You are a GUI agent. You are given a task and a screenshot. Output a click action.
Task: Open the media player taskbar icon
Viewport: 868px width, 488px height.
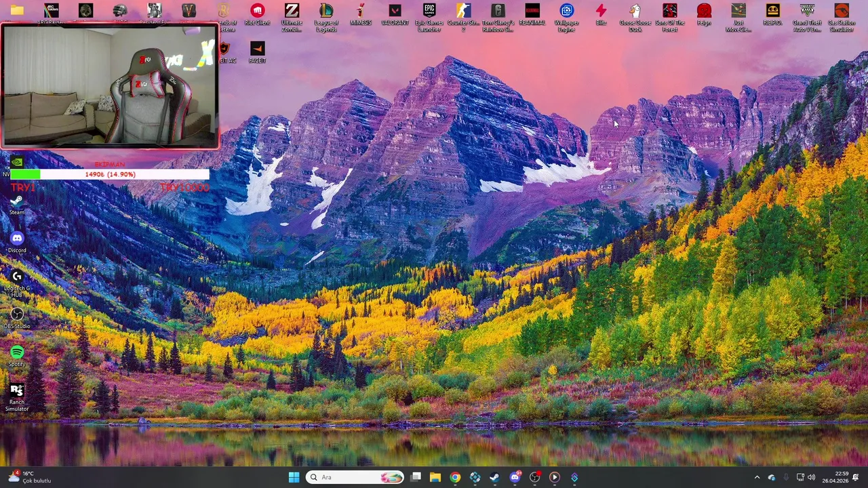(554, 477)
